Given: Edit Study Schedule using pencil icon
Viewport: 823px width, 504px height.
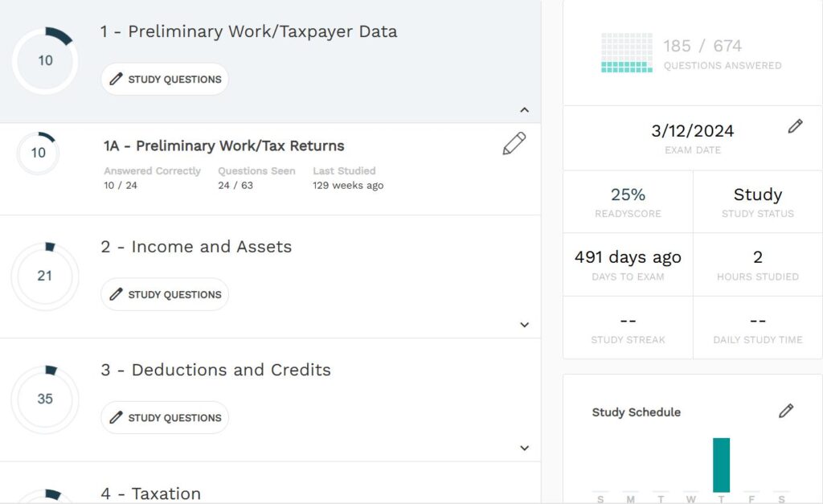Looking at the screenshot, I should tap(786, 411).
